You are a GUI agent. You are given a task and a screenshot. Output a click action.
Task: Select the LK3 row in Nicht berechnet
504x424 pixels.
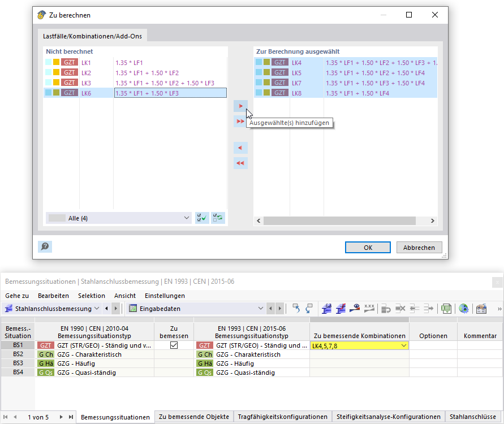(135, 83)
